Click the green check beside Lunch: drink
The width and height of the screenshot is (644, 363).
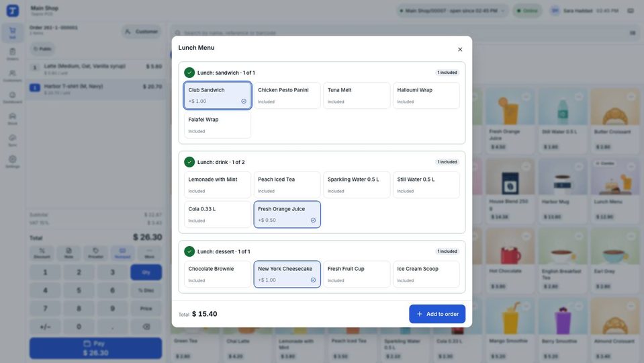click(189, 162)
